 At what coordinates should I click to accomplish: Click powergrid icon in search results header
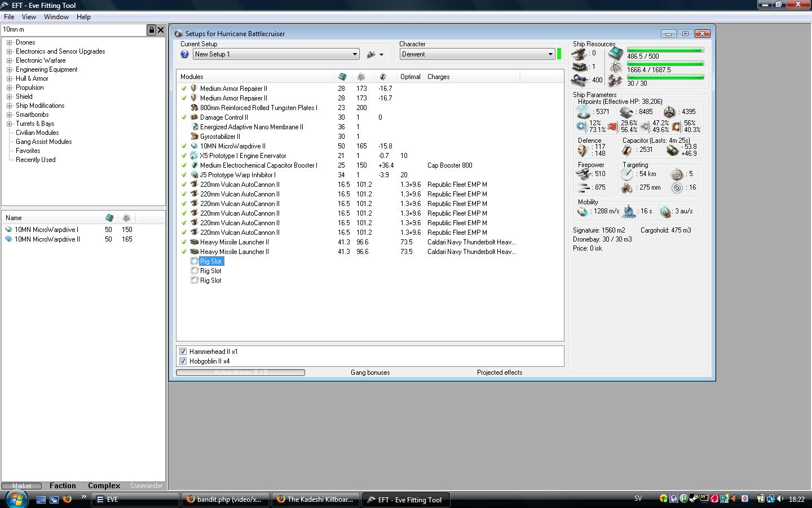pos(126,218)
